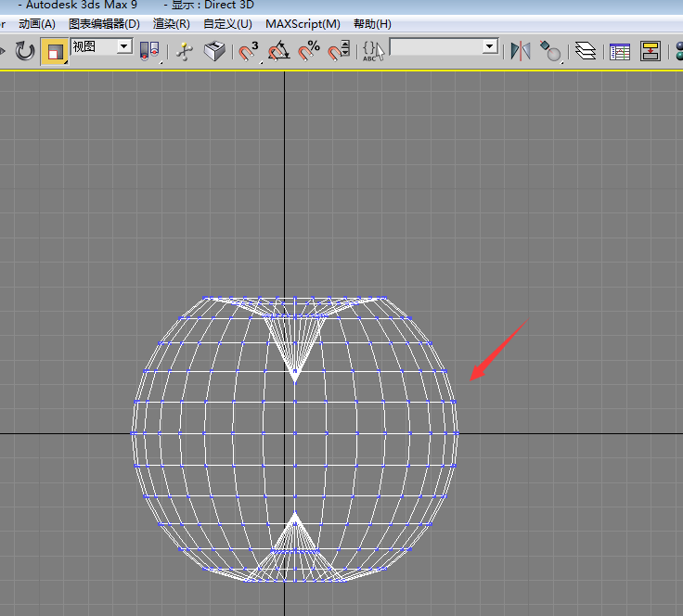Open the Layer Manager
683x616 pixels.
point(585,51)
